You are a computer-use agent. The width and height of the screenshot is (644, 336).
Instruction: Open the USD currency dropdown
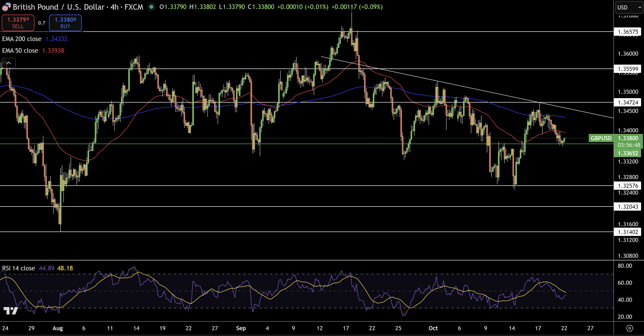629,8
